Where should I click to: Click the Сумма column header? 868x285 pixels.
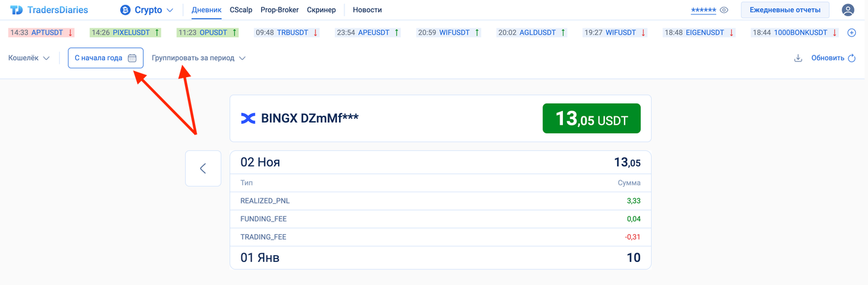629,183
